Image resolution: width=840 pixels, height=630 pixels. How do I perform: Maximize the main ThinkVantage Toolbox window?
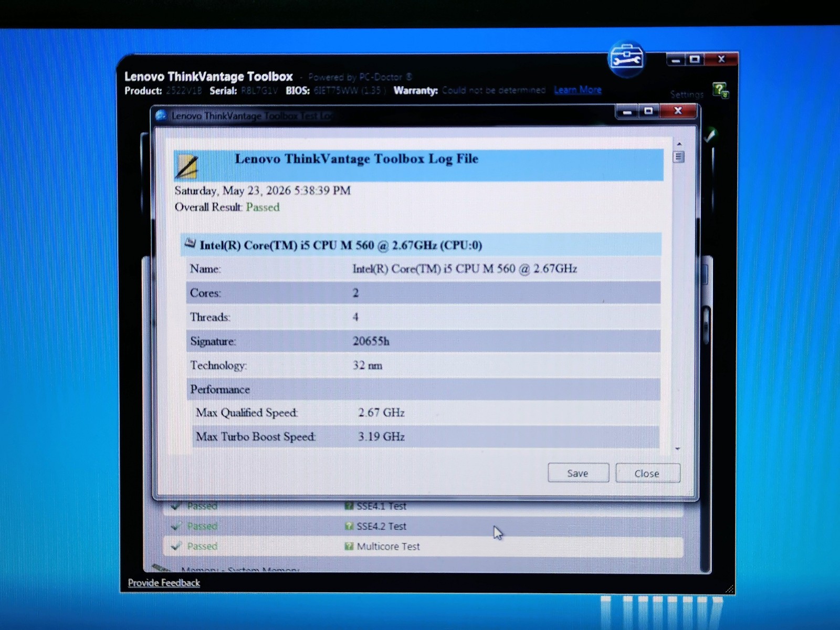(695, 59)
